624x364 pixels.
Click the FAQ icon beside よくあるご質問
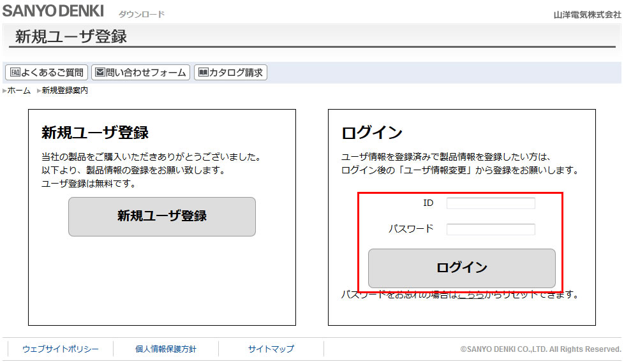(x=15, y=73)
